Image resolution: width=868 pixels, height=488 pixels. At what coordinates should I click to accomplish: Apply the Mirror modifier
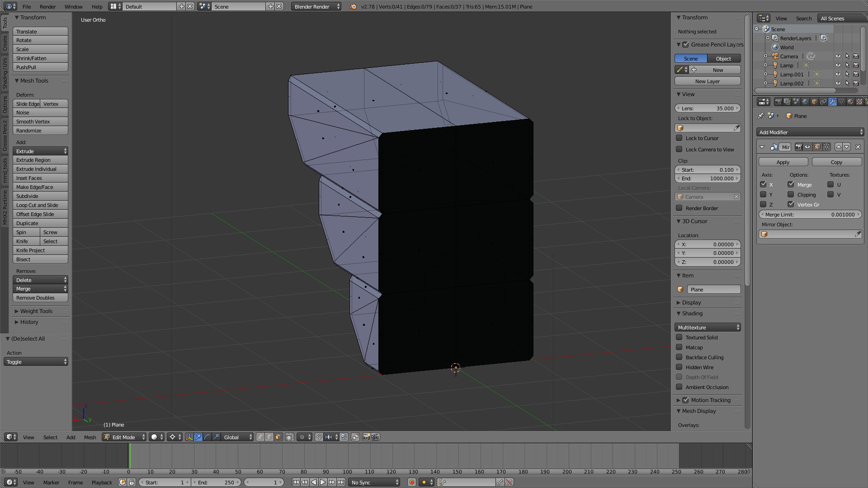point(783,162)
